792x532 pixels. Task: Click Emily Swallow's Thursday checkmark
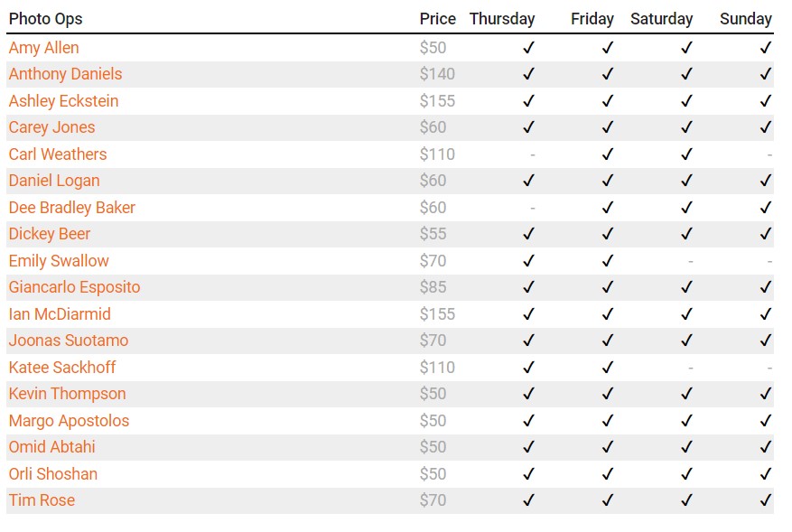point(528,261)
